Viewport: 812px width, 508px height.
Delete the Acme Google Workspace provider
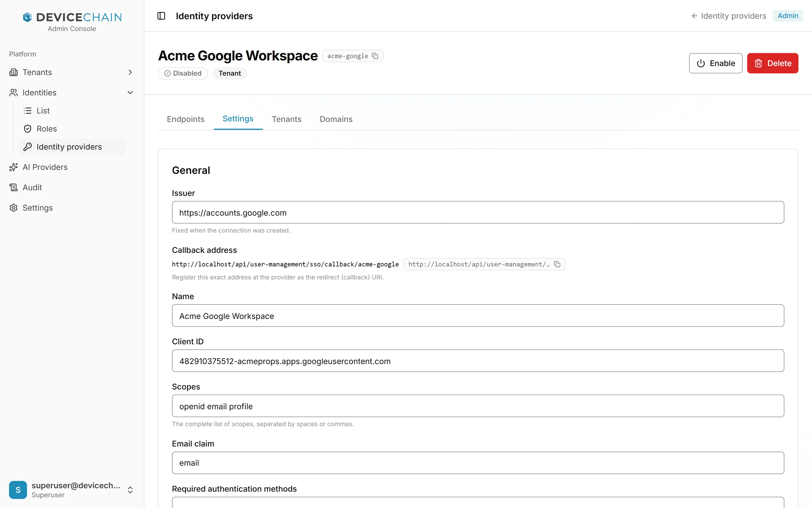point(773,63)
